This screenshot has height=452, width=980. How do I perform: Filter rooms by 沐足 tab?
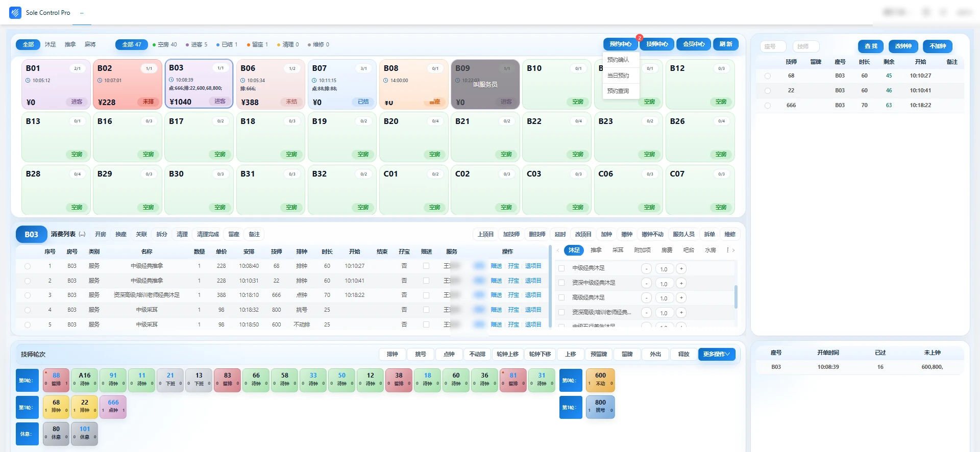[50, 44]
